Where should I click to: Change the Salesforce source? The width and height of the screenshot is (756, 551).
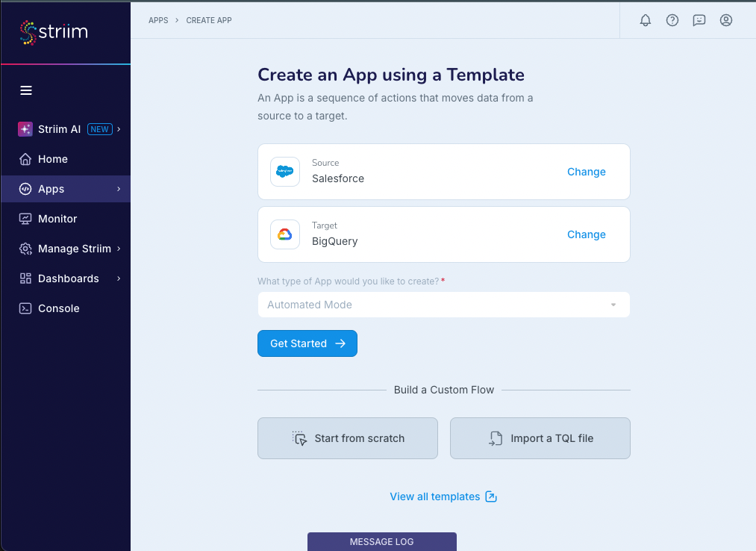586,172
